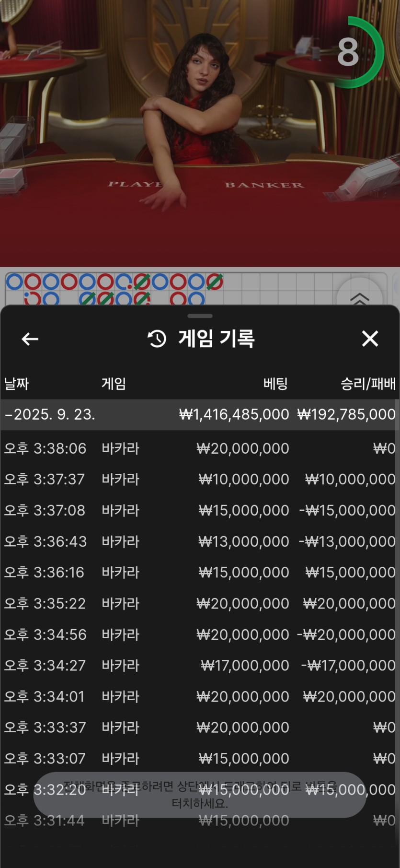The width and height of the screenshot is (400, 868).
Task: Tap the 게임 column header
Action: click(x=114, y=384)
